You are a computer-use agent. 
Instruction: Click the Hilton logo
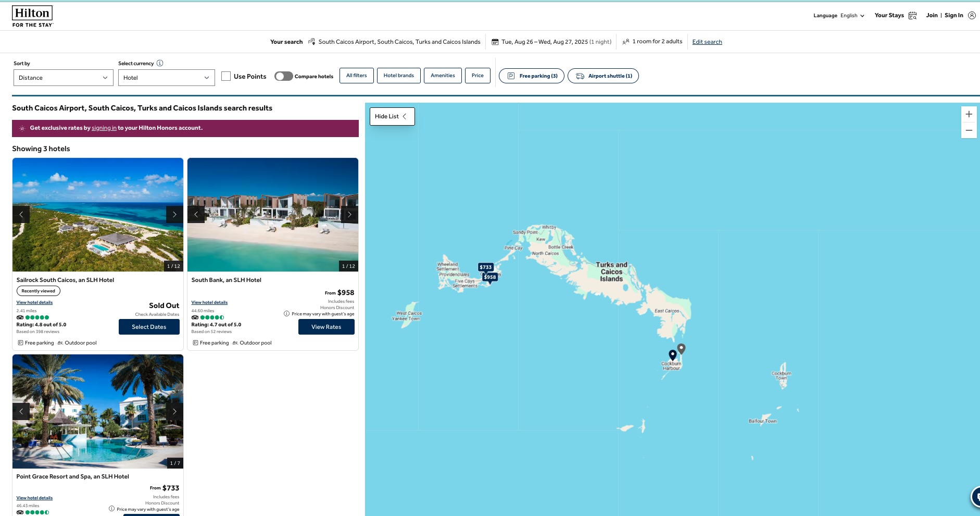[x=32, y=16]
